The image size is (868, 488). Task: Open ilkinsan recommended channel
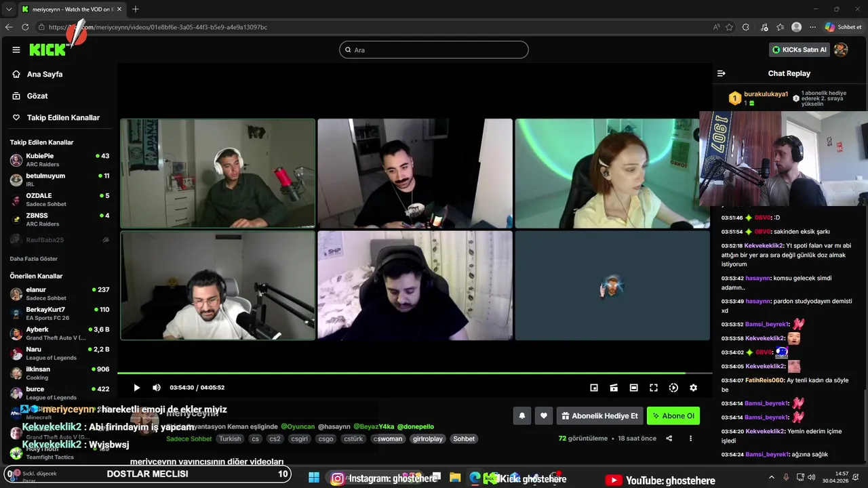point(59,373)
